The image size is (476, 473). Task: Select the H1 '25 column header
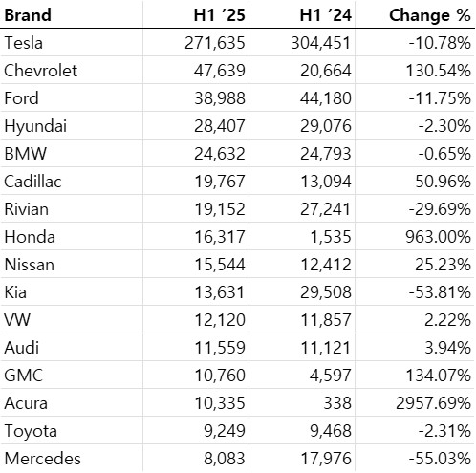(220, 15)
